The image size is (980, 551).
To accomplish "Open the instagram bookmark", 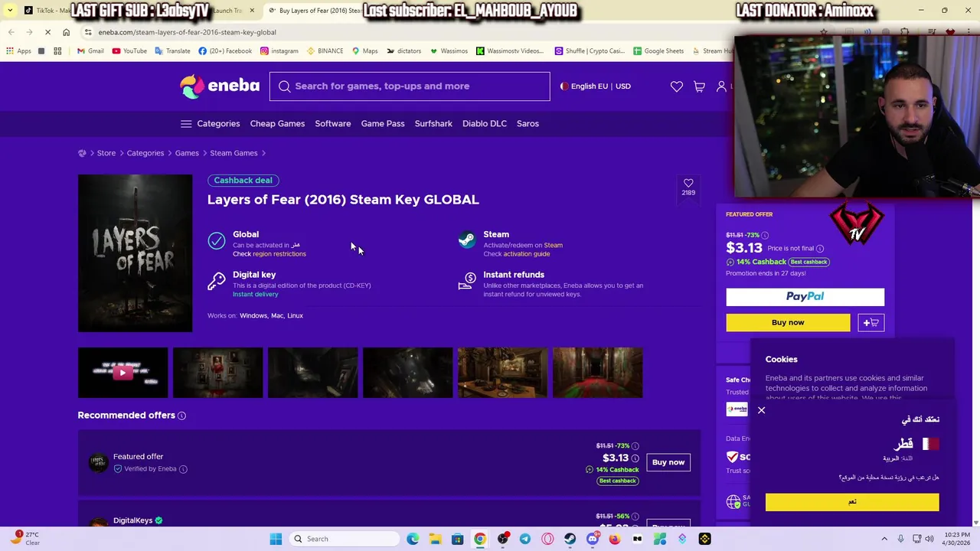I will click(279, 51).
